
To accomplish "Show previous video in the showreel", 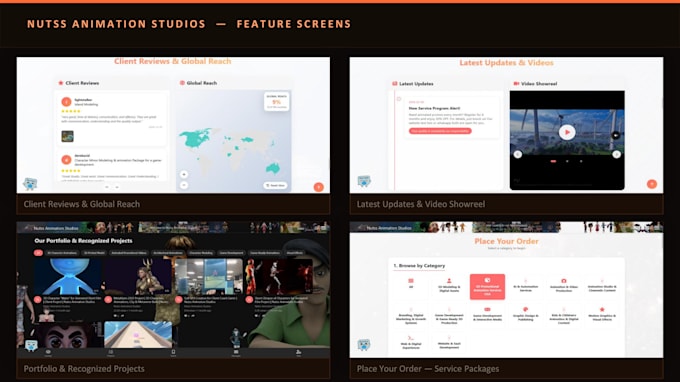I will 517,154.
